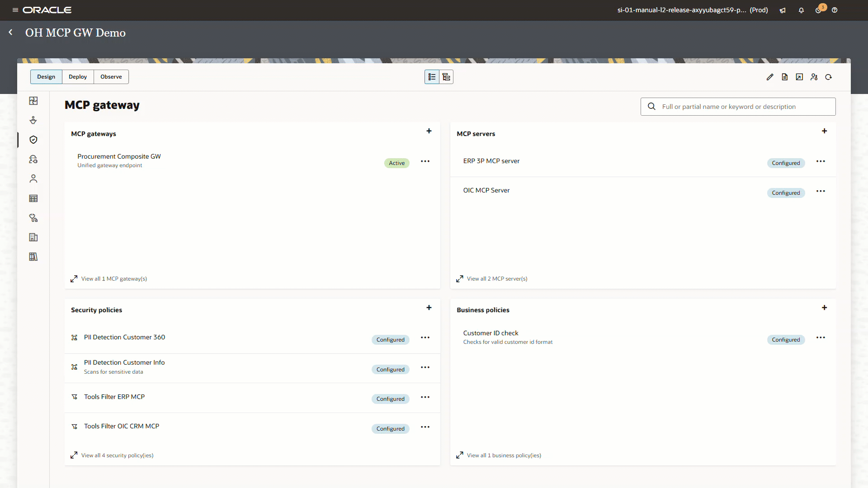The width and height of the screenshot is (868, 488).
Task: Focus the name or keyword search field
Action: click(x=738, y=107)
